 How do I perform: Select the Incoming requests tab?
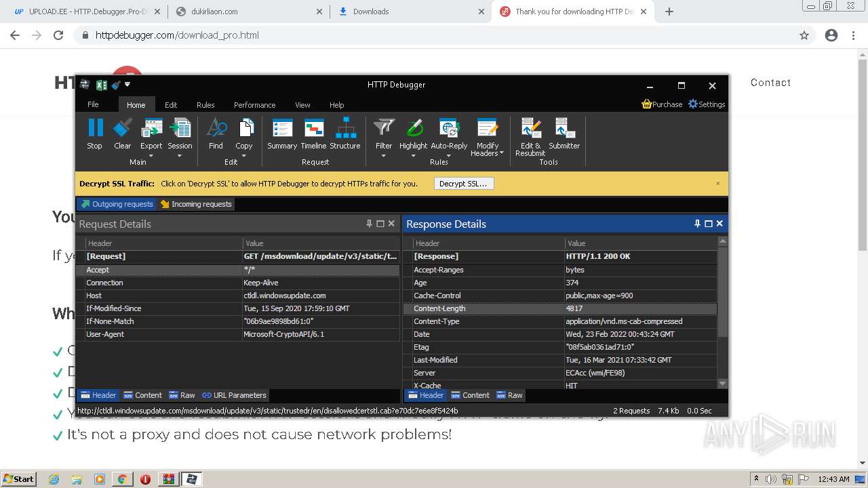197,204
